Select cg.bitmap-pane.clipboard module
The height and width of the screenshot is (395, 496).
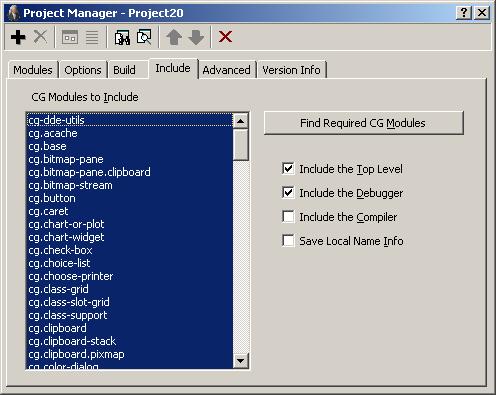click(x=130, y=172)
